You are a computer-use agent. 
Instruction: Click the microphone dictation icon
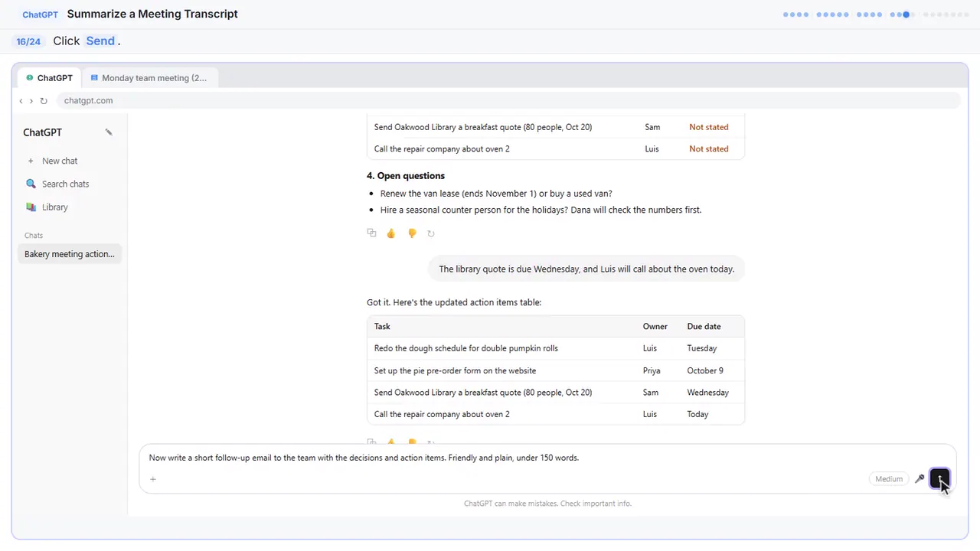click(x=920, y=479)
